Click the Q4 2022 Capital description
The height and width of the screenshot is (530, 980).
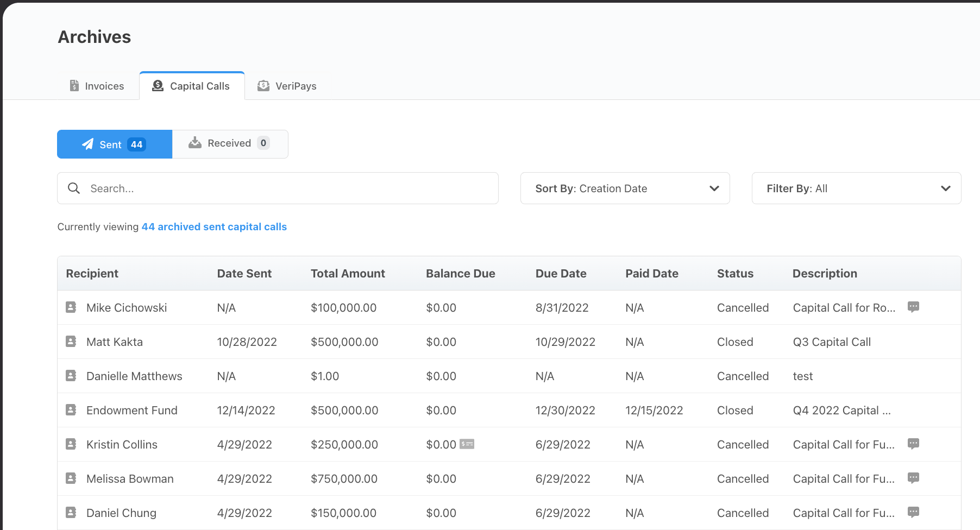pyautogui.click(x=841, y=410)
